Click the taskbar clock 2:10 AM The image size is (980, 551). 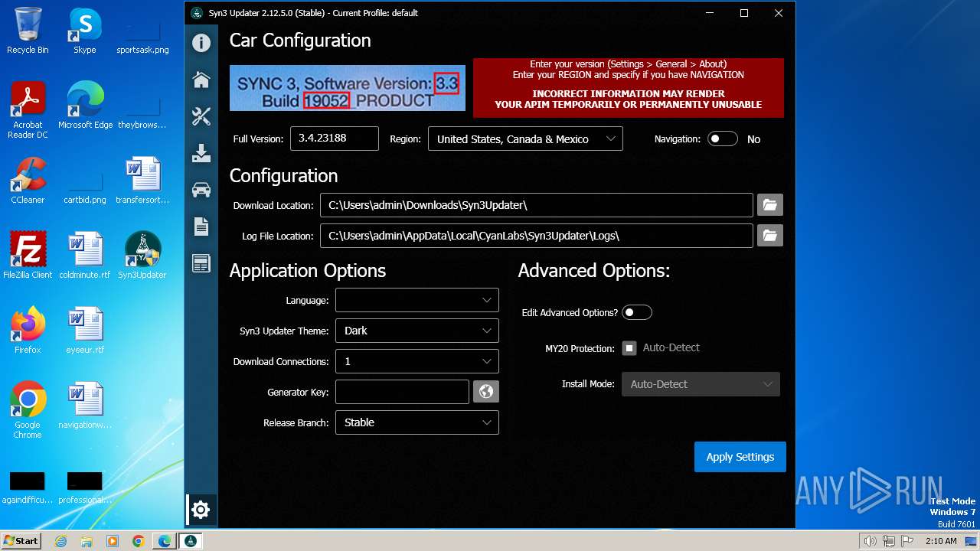coord(941,541)
